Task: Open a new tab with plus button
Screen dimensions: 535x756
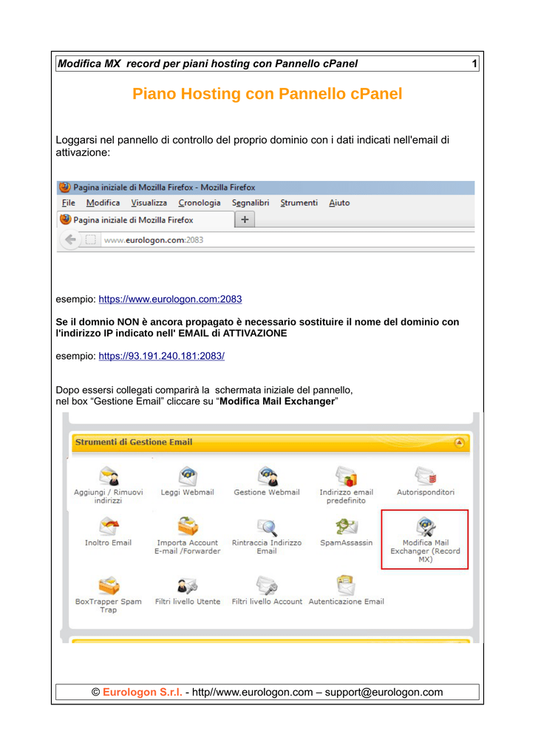Action: [245, 219]
